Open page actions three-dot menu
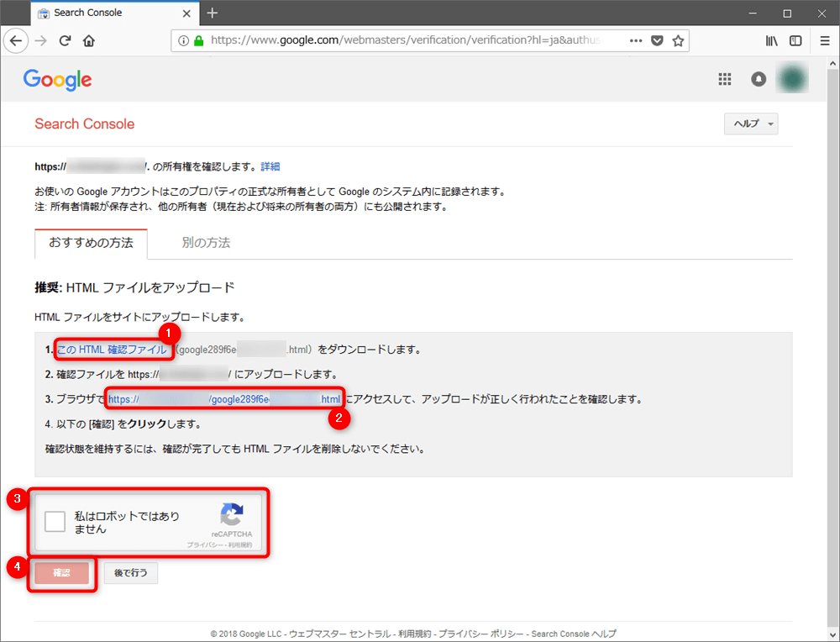 click(x=636, y=40)
